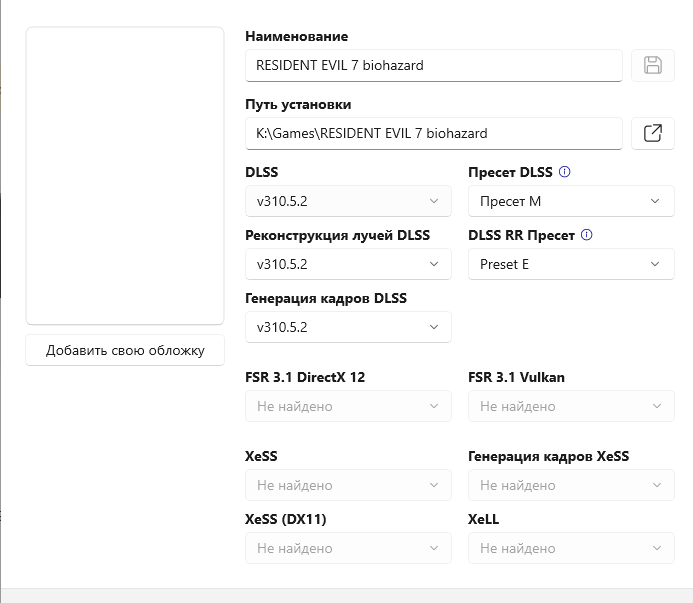Click the XeLL dropdown
Image resolution: width=693 pixels, height=603 pixels.
tap(570, 548)
